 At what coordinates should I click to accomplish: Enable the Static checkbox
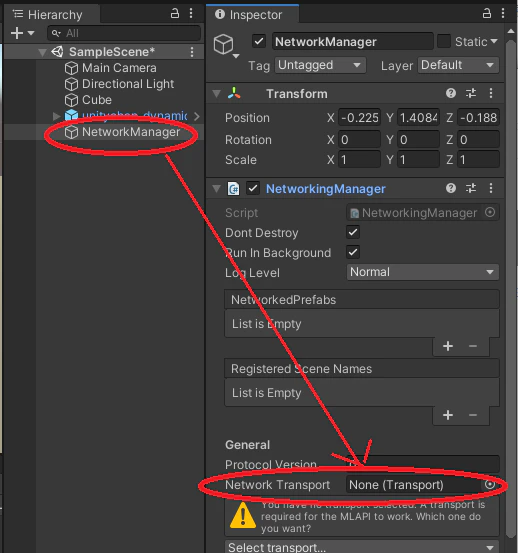pyautogui.click(x=444, y=42)
